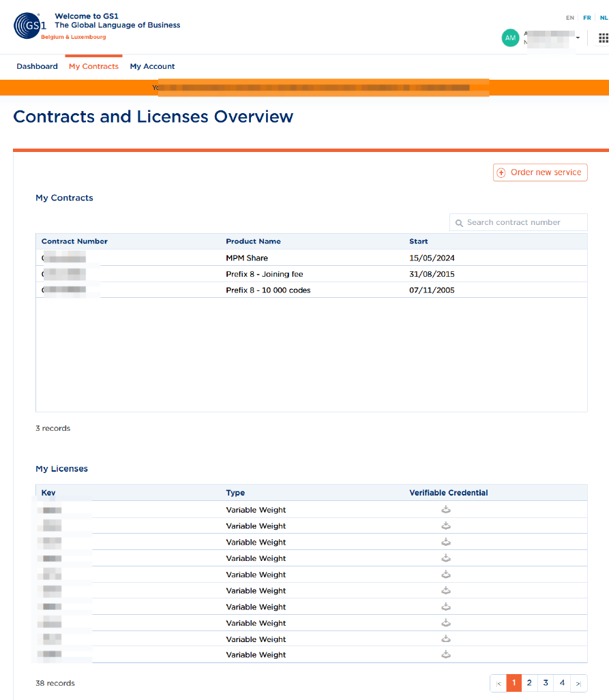Click start date 15/05/2024
The width and height of the screenshot is (609, 700).
tap(432, 258)
